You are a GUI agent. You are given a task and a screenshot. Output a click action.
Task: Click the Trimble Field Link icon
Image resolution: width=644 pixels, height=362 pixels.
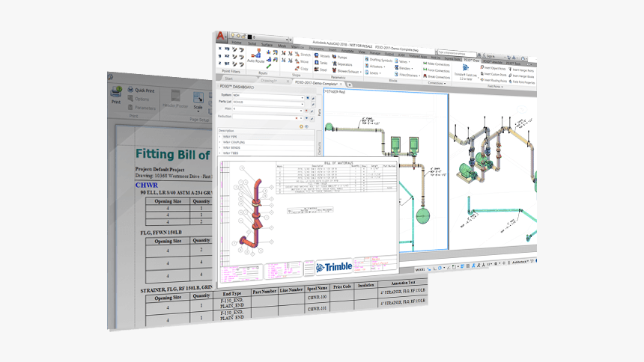[x=465, y=67]
